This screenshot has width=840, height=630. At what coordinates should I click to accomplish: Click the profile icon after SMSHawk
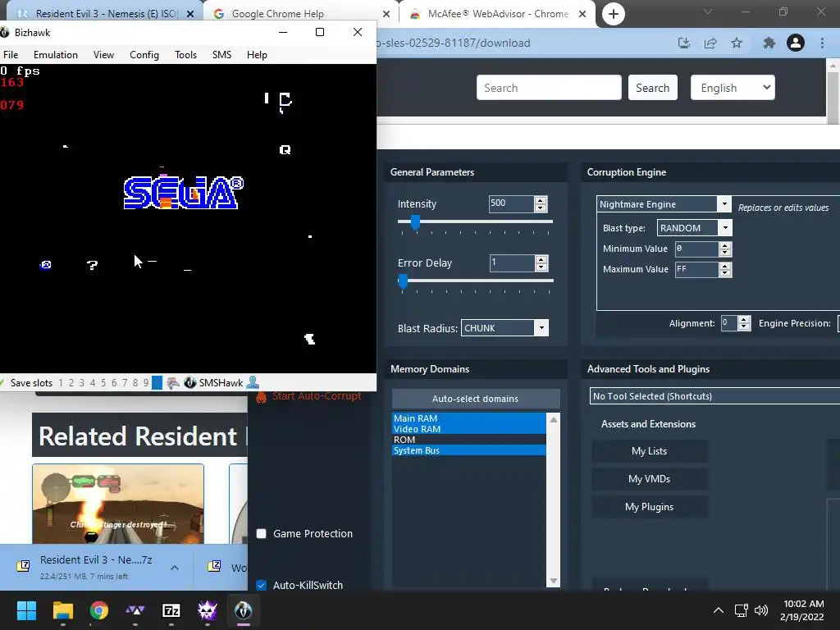tap(253, 382)
